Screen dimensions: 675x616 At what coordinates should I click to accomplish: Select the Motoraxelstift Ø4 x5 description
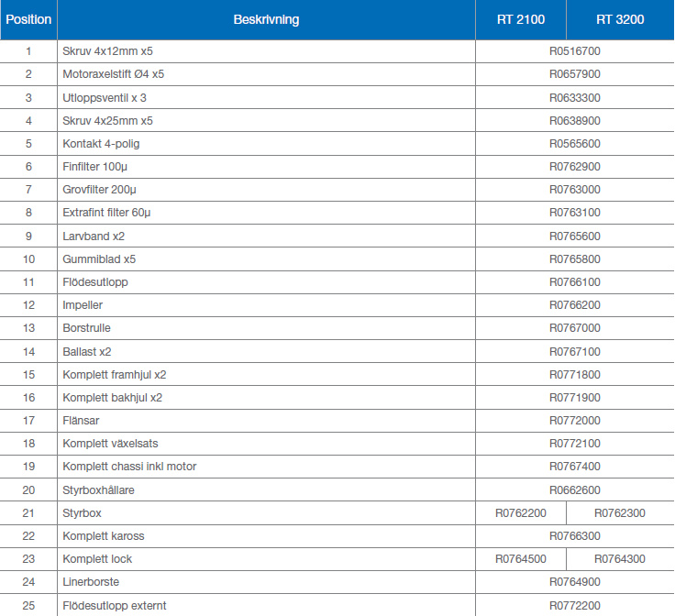pyautogui.click(x=113, y=74)
